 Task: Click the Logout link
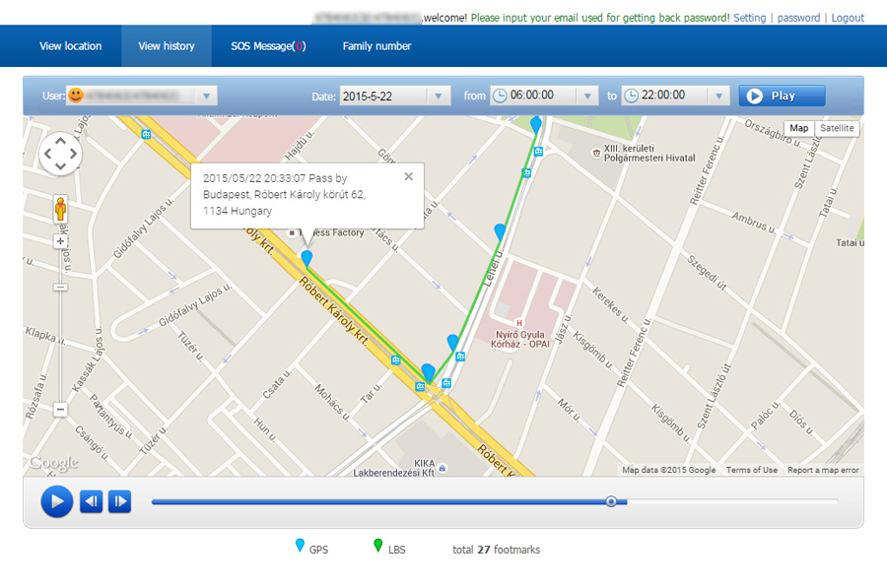(x=847, y=18)
